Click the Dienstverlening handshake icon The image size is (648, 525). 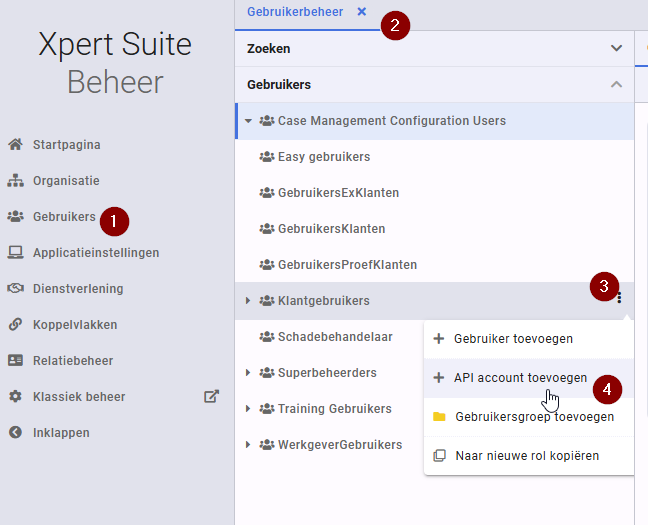16,289
